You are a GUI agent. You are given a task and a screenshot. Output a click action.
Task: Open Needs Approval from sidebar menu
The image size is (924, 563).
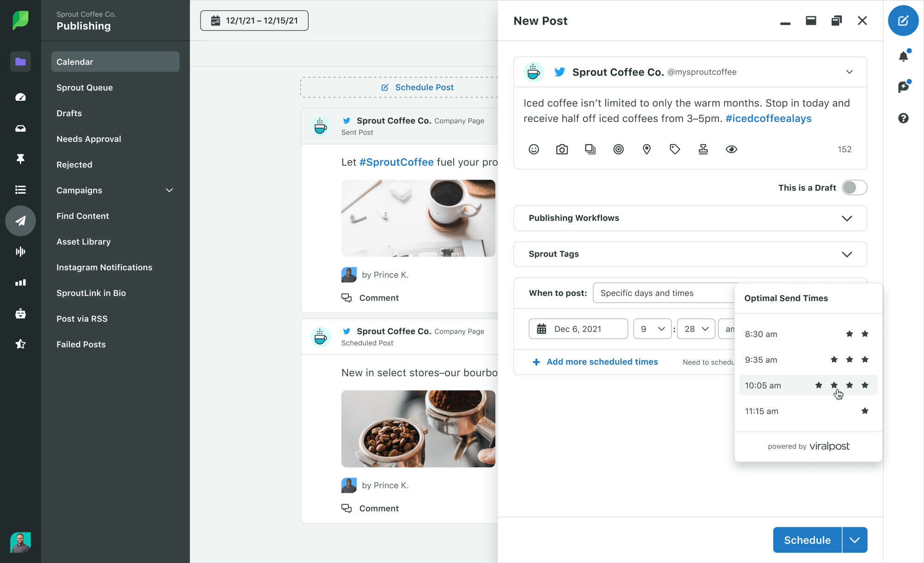[88, 139]
